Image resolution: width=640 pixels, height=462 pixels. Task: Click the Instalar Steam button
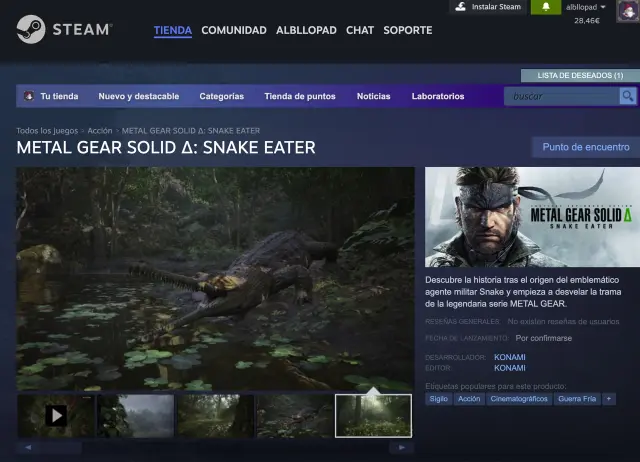coord(488,7)
